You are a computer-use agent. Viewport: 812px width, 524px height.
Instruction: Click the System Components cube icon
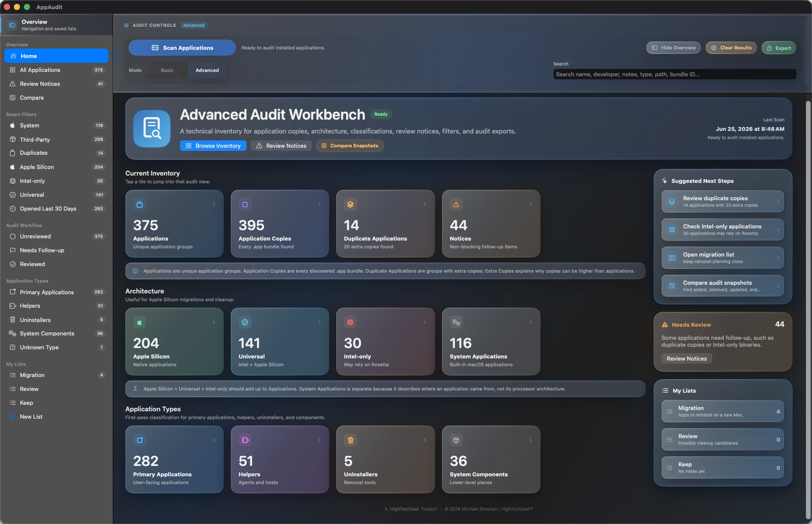(456, 440)
